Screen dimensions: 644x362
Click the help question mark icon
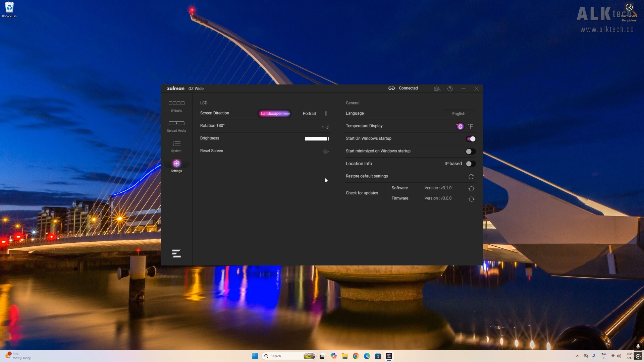coord(450,88)
